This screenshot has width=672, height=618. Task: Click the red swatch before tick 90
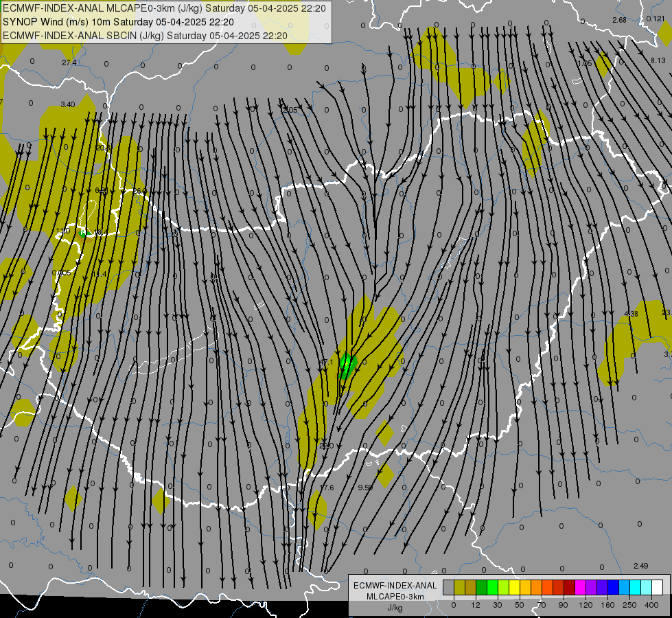[x=559, y=587]
